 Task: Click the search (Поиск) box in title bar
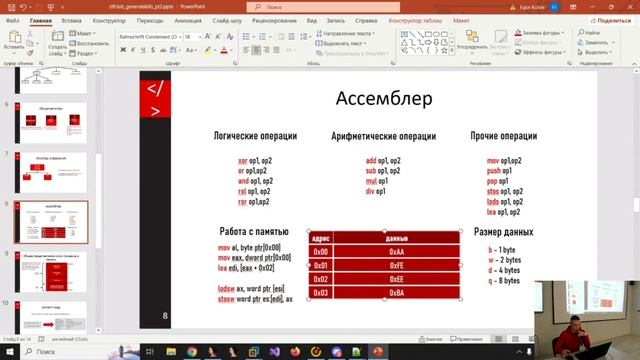pos(323,7)
